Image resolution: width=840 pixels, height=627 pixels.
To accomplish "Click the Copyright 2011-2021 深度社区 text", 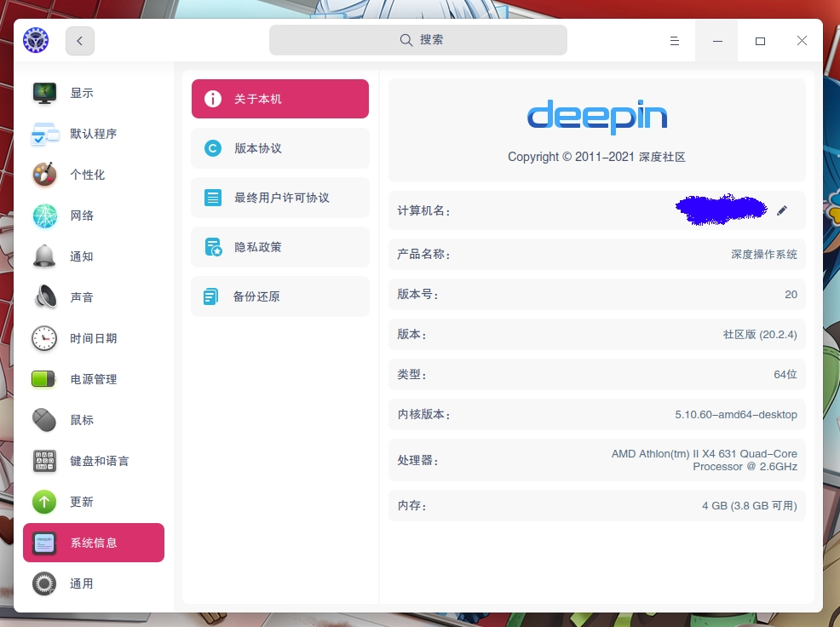I will (597, 157).
